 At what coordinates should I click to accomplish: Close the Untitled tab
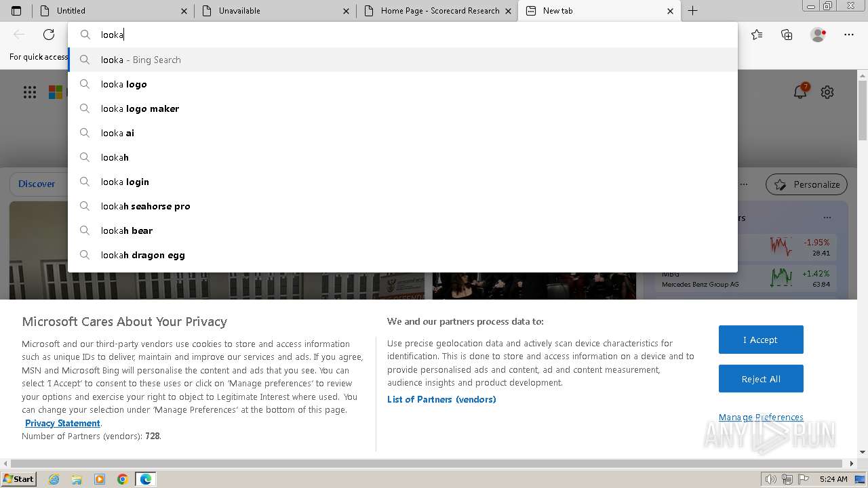click(184, 11)
